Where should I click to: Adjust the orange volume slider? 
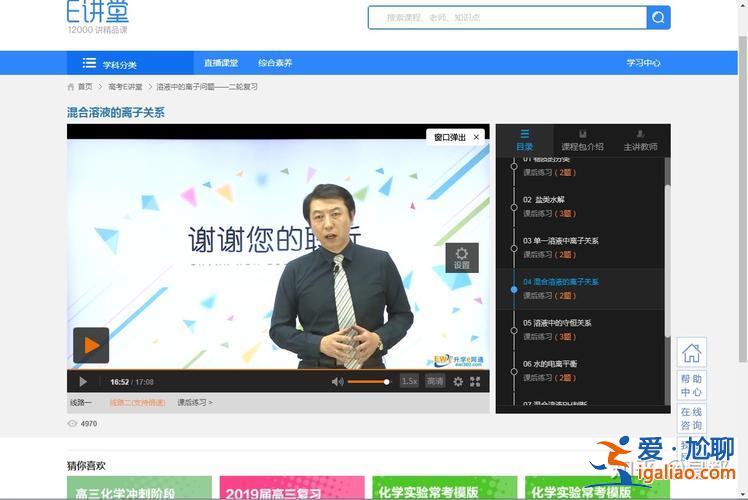pyautogui.click(x=369, y=381)
